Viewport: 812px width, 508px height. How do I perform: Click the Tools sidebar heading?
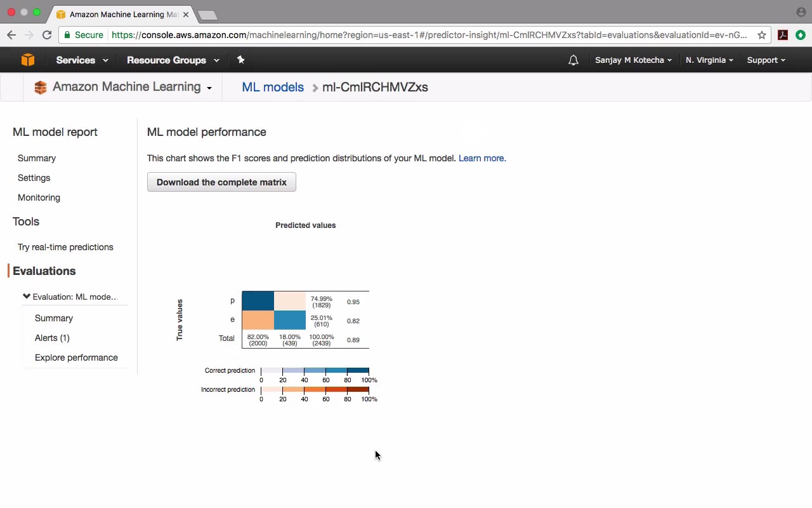pos(26,222)
